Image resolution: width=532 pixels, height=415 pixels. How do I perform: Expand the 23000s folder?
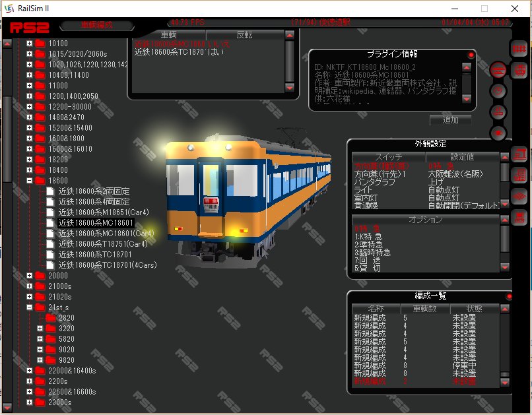pyautogui.click(x=29, y=402)
